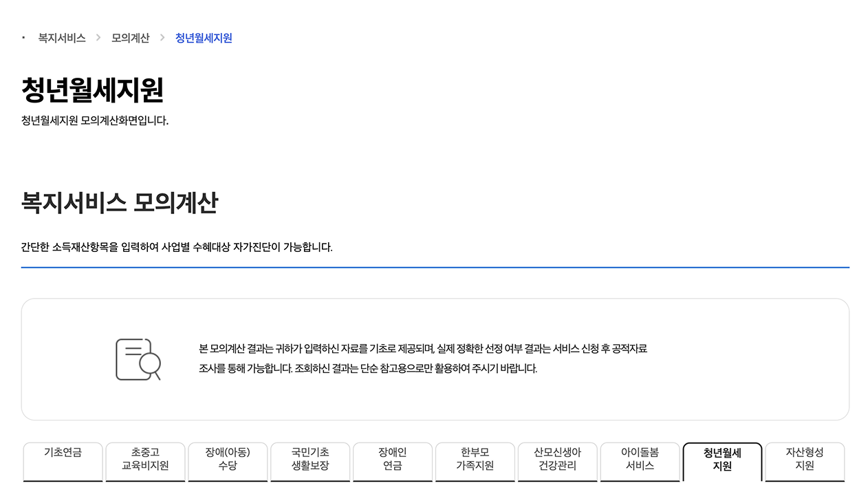Click the breadcrumb arrow after 모의계산
Image resolution: width=868 pixels, height=490 pixels.
[x=163, y=38]
